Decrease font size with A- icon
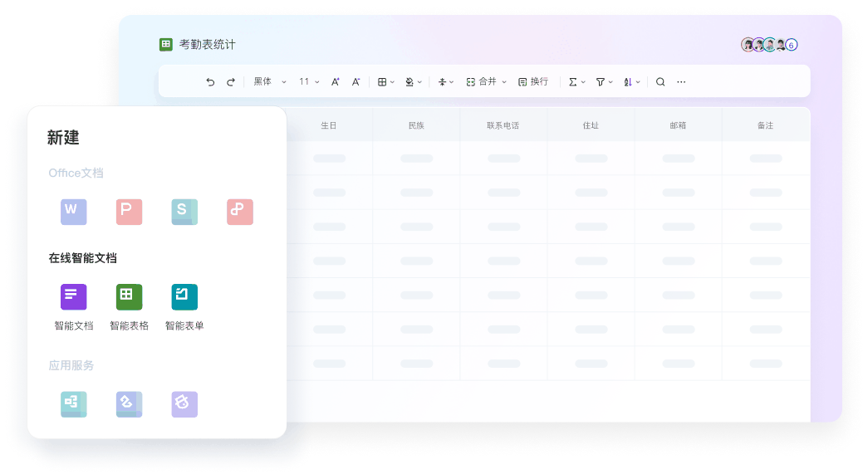 [356, 82]
